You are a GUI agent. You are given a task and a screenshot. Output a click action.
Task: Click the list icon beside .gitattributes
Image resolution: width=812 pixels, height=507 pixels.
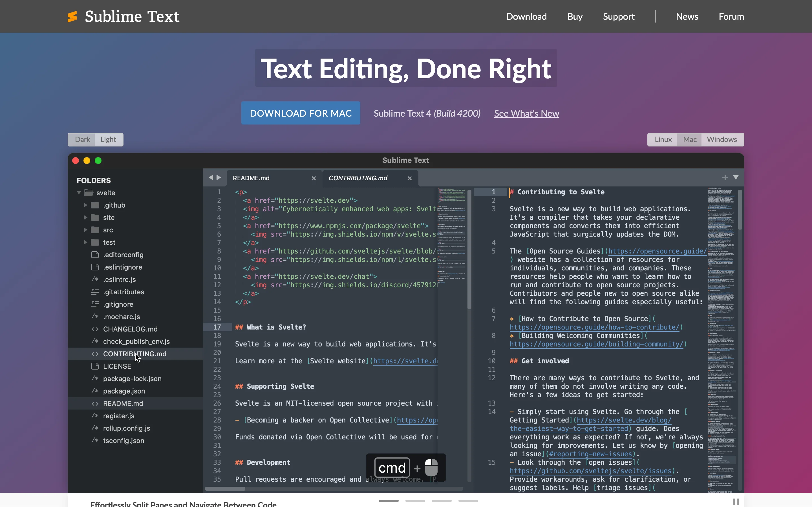pyautogui.click(x=95, y=292)
